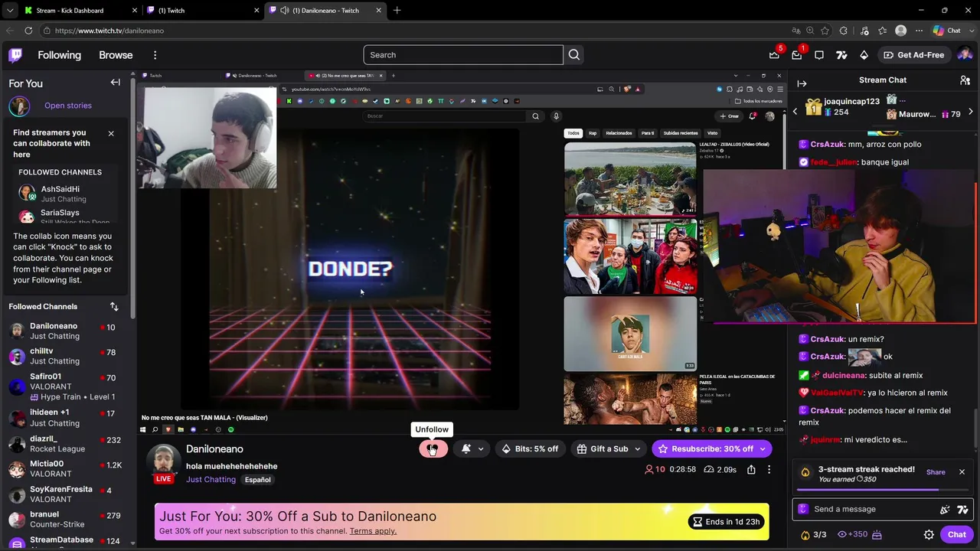Open the Resubscribe: 30% off dropdown

pos(763,449)
